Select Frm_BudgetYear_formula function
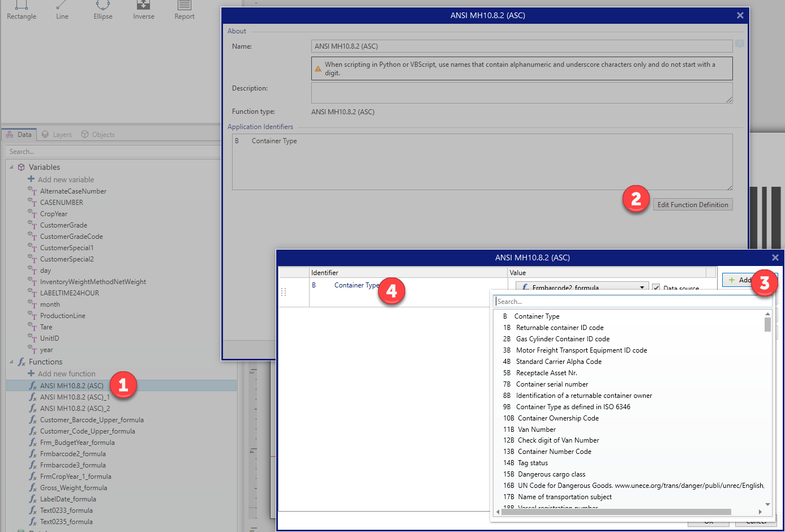 77,443
